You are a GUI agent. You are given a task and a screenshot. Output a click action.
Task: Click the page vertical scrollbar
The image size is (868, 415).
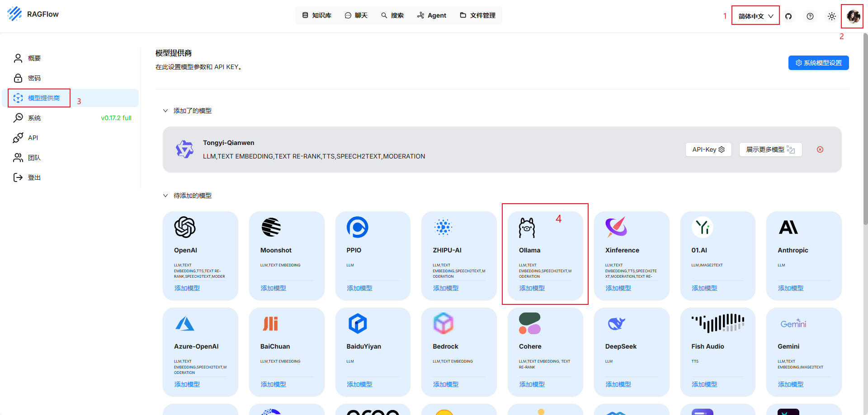(x=865, y=129)
